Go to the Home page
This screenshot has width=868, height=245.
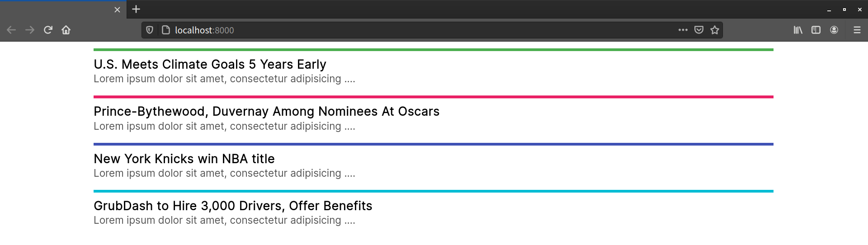click(66, 30)
